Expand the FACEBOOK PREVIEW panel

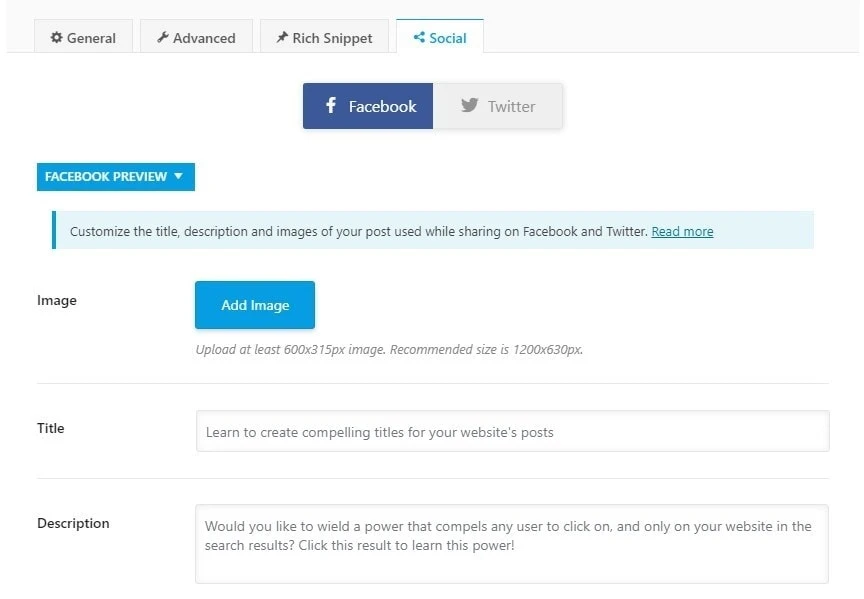[116, 177]
